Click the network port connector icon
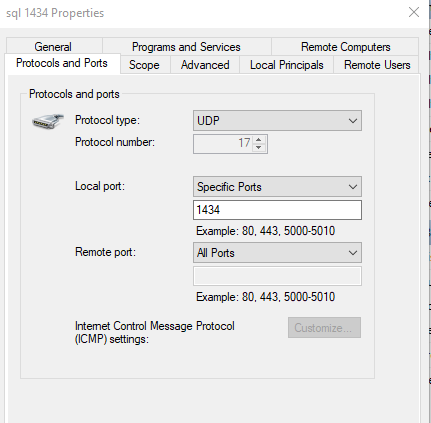The width and height of the screenshot is (431, 423). (48, 121)
